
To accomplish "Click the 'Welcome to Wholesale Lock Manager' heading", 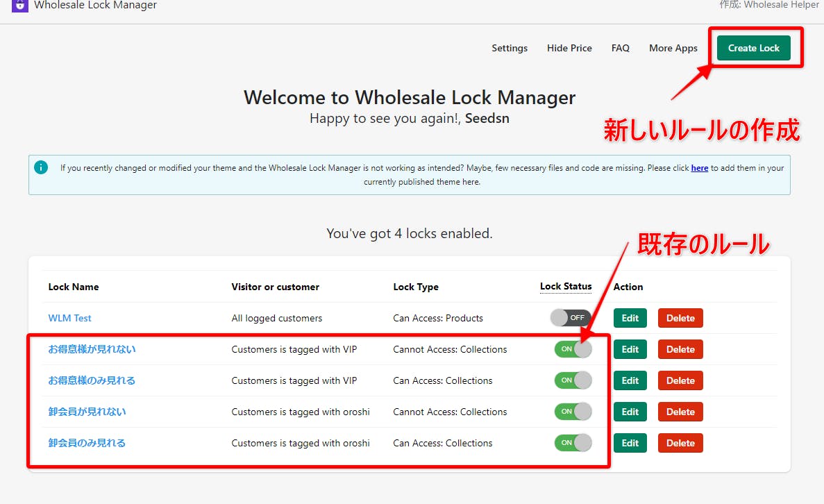I will (410, 98).
